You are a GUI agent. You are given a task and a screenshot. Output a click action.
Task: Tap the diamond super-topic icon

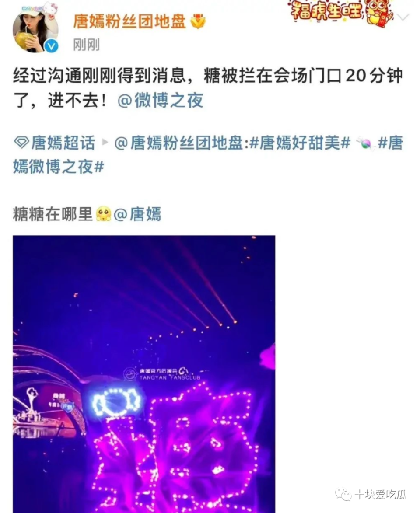click(x=21, y=143)
